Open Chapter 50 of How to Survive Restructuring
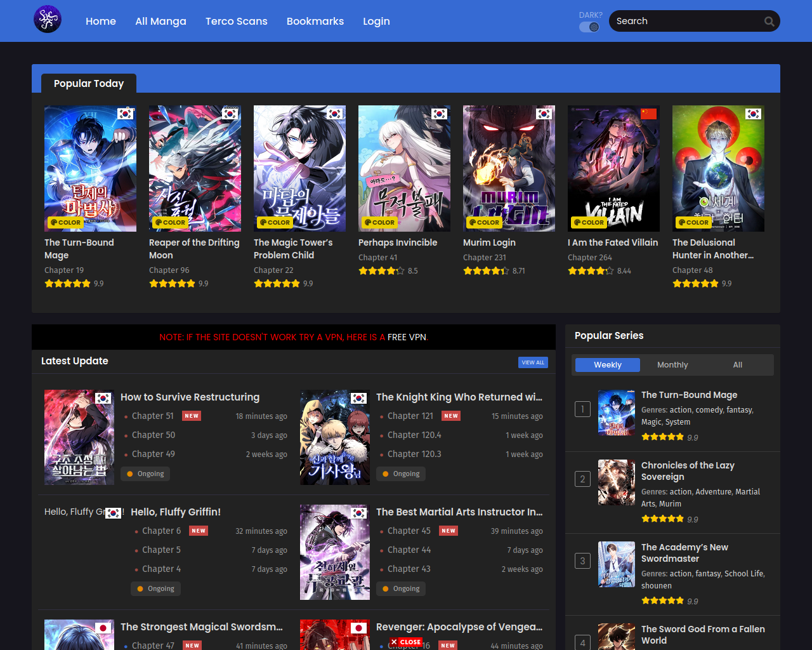Image resolution: width=812 pixels, height=650 pixels. pos(154,435)
